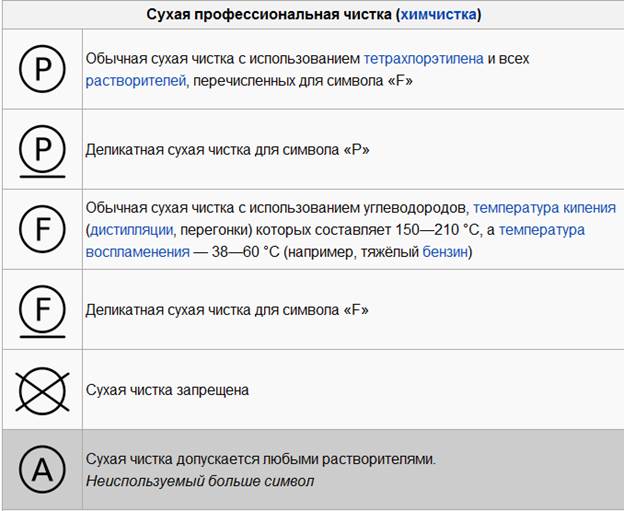624x511 pixels.
Task: Click text Обычная сухая чистка с использованием углеводородов
Action: [277, 208]
